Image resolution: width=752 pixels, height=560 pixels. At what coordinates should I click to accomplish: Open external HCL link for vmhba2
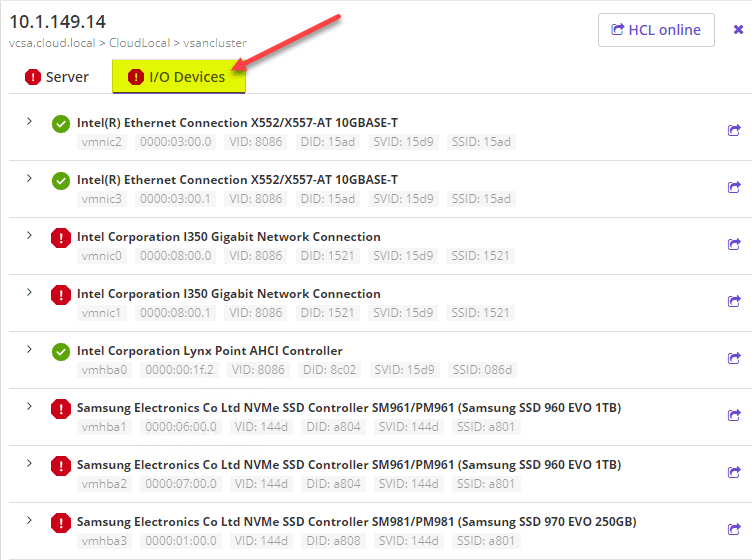(734, 472)
